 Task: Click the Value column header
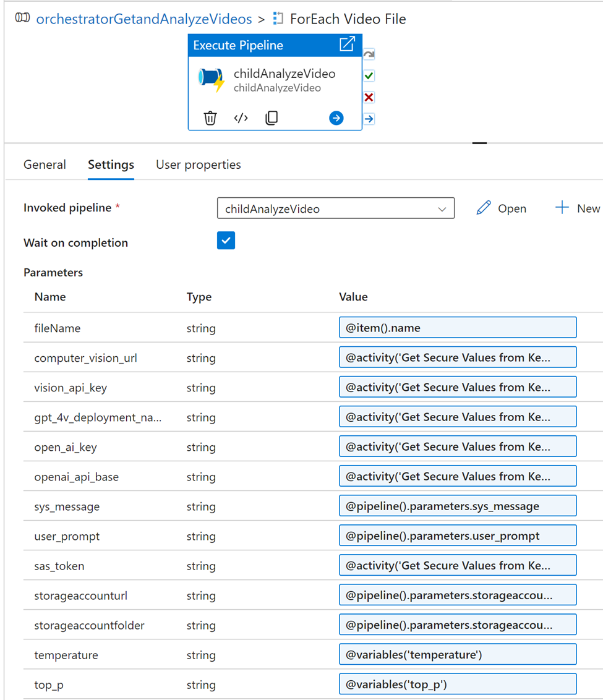tap(353, 297)
